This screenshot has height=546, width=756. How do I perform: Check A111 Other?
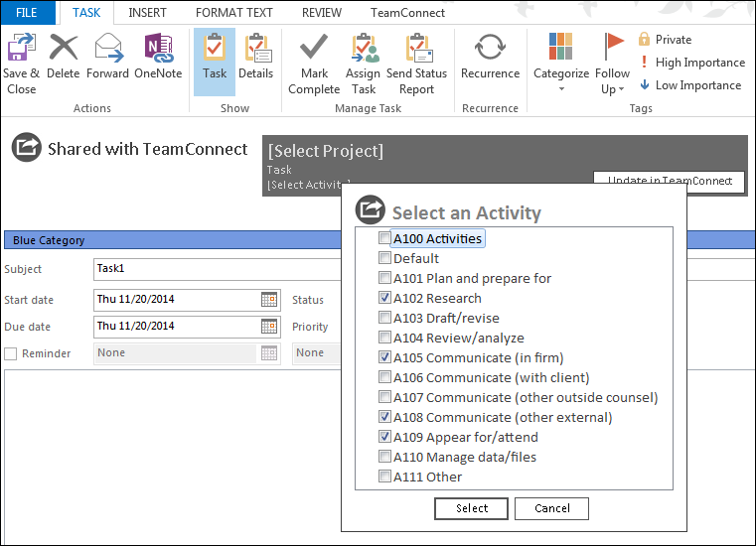tap(384, 477)
